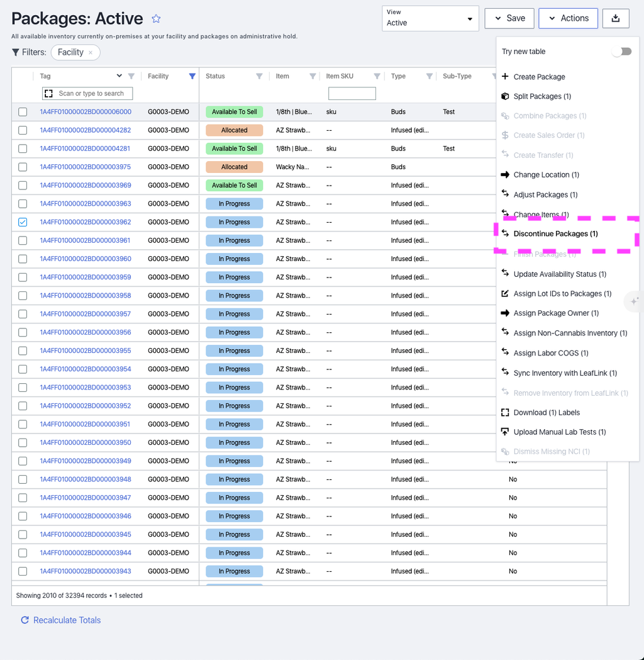Open the Facility column filter icon
The image size is (644, 660).
[192, 76]
